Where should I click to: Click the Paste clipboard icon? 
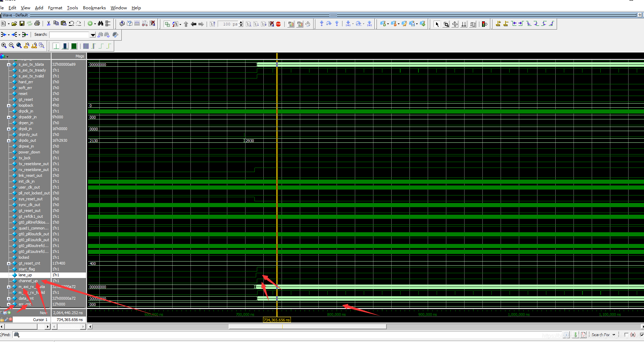(x=64, y=24)
